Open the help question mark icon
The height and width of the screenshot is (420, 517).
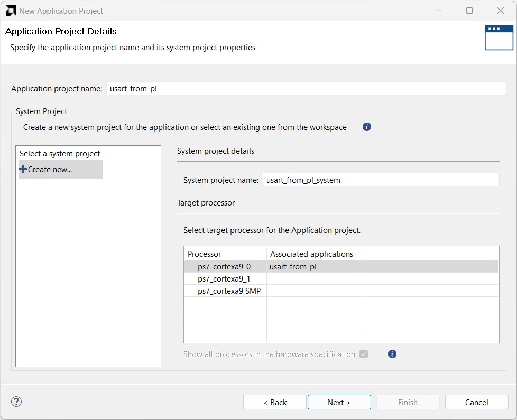click(16, 402)
